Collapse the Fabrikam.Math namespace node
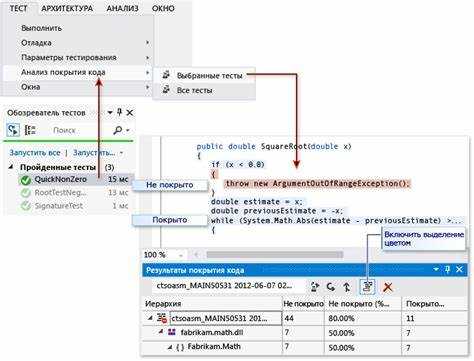 (170, 347)
